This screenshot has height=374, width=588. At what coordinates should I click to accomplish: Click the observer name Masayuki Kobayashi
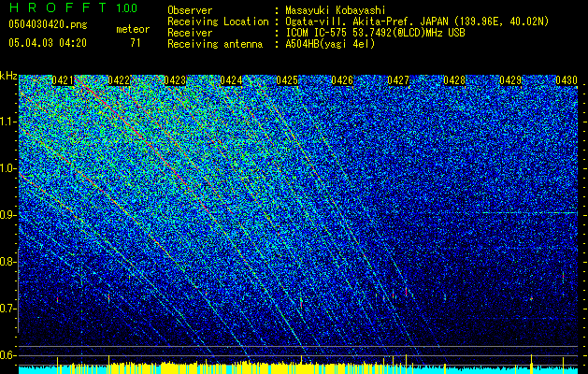tap(335, 10)
